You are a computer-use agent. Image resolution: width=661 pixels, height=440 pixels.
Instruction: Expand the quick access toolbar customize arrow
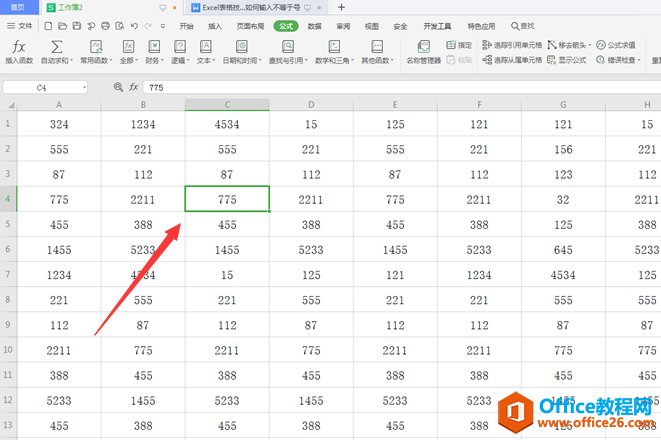[x=163, y=26]
